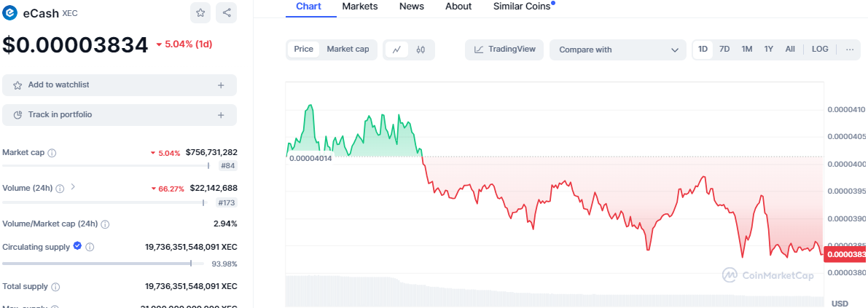Click Circulating supply info icon
868x308 pixels.
90,247
